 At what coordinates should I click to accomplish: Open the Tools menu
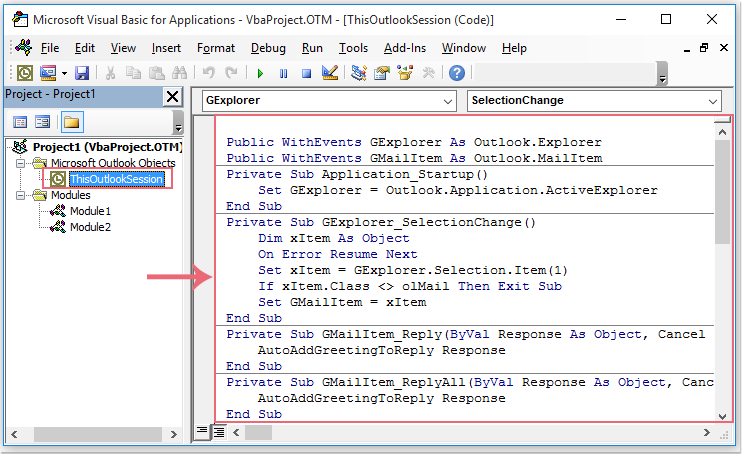[x=353, y=48]
